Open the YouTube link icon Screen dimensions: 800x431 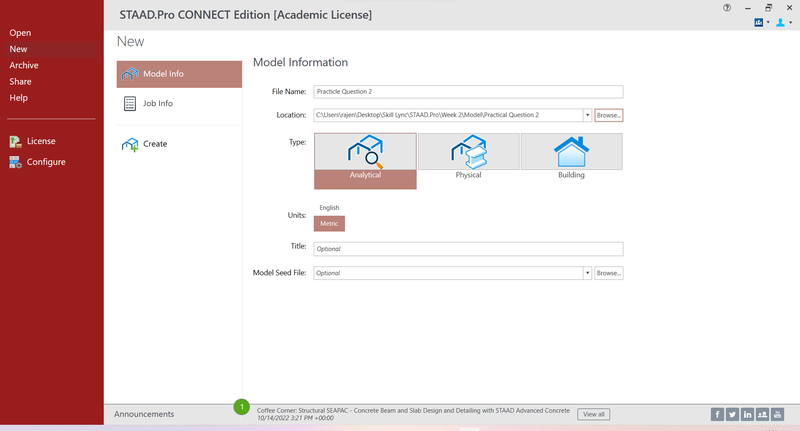click(778, 414)
